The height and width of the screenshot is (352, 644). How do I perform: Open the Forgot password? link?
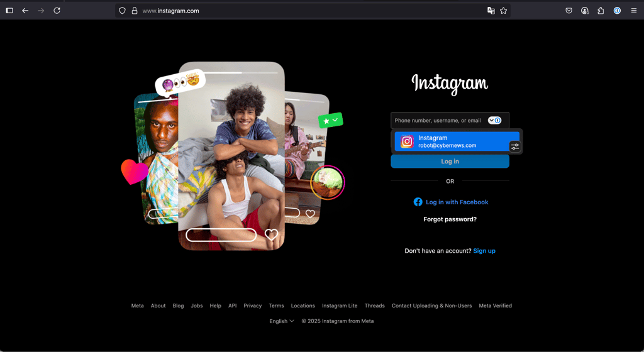coord(450,219)
